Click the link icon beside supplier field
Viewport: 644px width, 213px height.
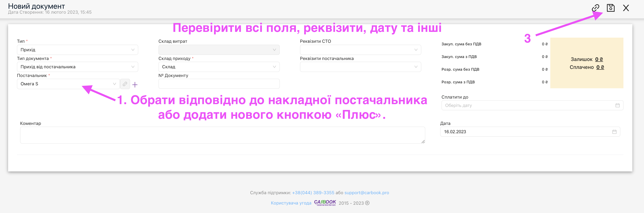(x=125, y=84)
